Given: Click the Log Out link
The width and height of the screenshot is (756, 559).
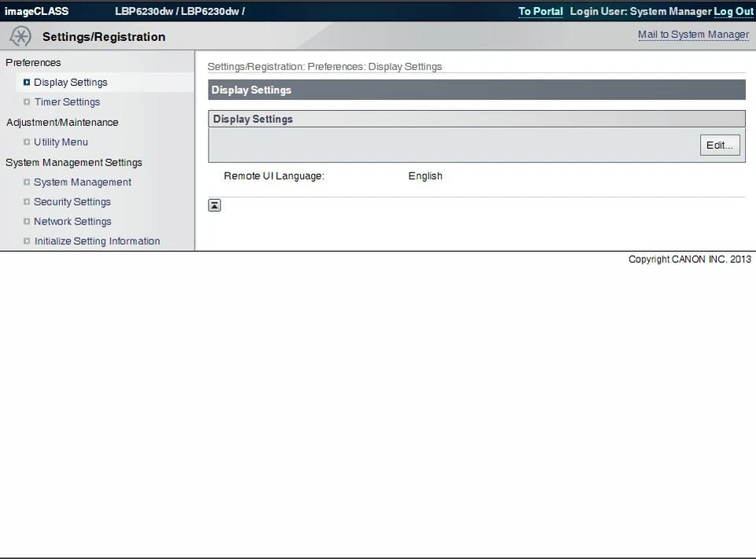Looking at the screenshot, I should click(x=733, y=12).
